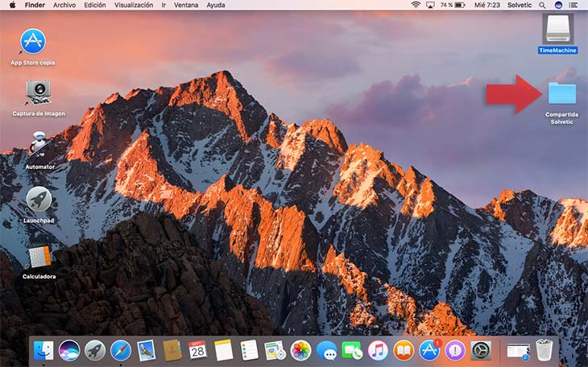Open the Apple menu
This screenshot has height=367, width=588.
coord(12,5)
